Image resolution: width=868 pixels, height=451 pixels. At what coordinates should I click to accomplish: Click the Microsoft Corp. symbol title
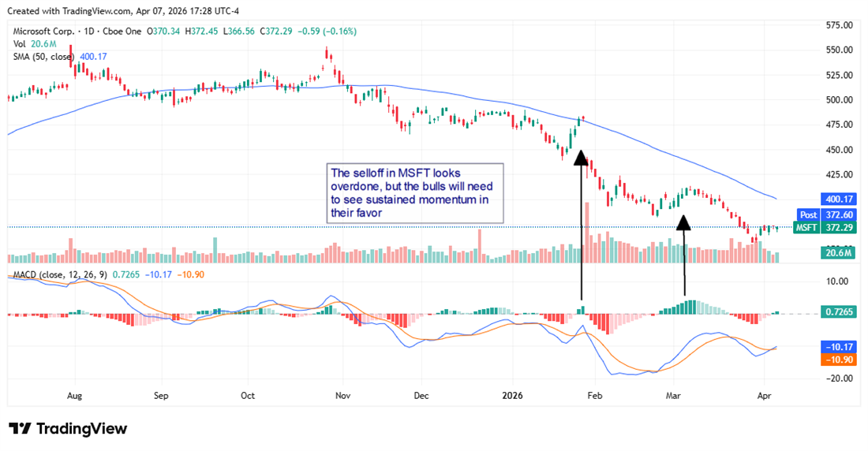point(42,32)
